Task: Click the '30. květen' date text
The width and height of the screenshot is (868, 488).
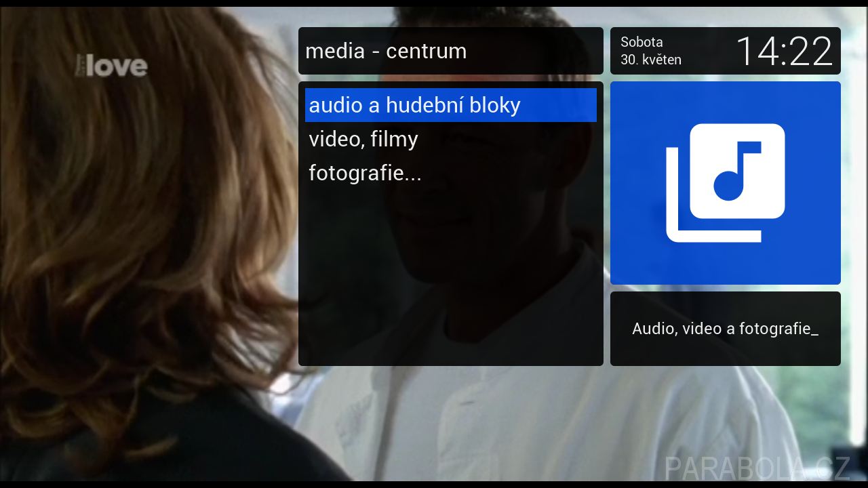Action: click(651, 60)
